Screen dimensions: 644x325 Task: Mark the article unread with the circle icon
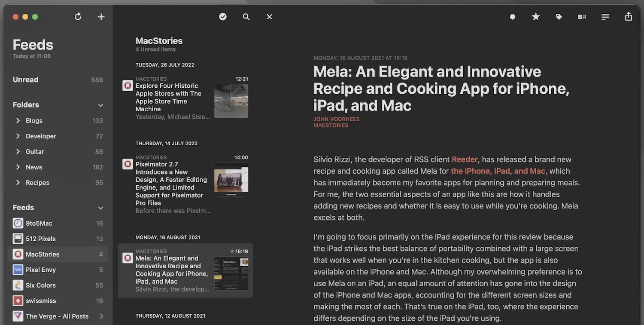(x=512, y=17)
